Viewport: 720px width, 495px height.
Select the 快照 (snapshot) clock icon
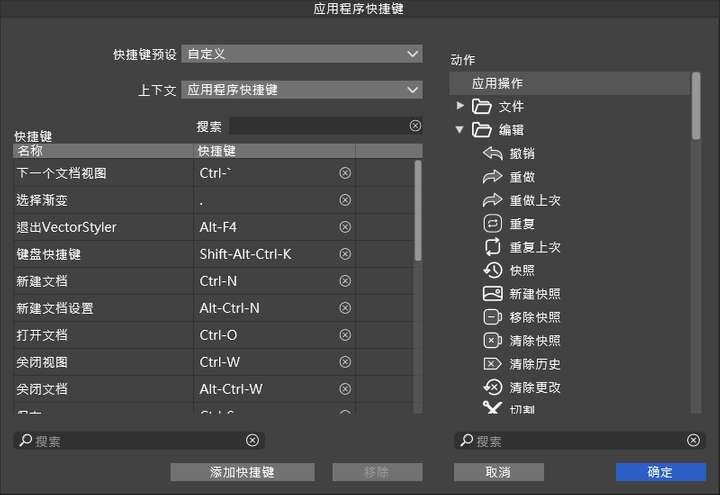coord(492,270)
